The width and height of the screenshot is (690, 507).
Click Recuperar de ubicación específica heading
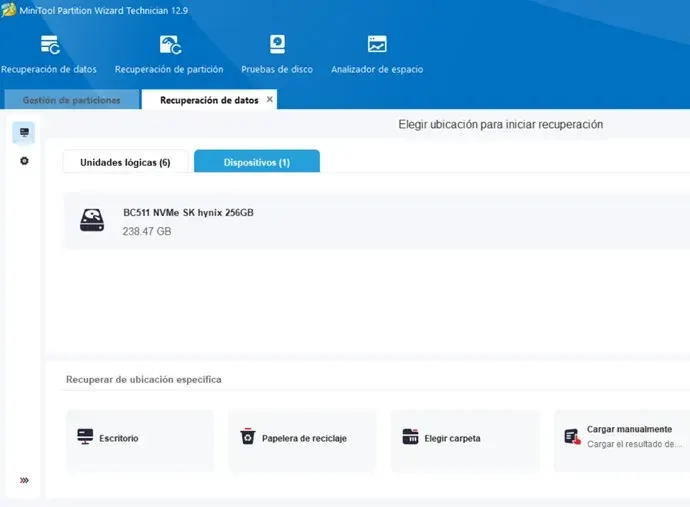pyautogui.click(x=144, y=379)
